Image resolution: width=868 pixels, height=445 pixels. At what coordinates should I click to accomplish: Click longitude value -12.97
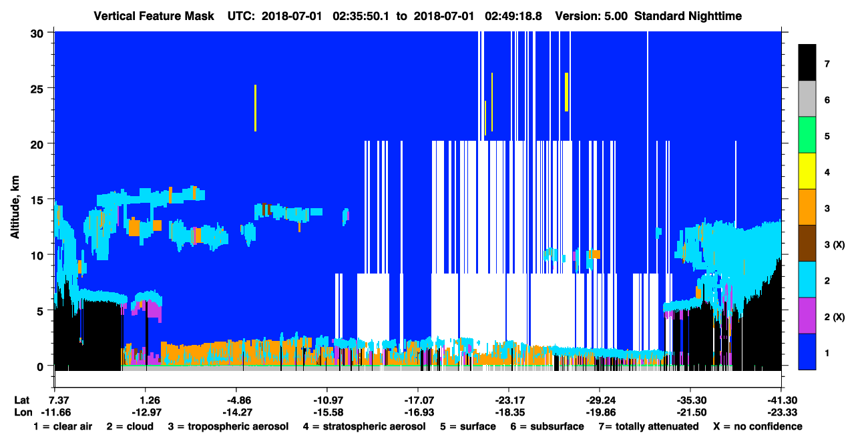[146, 412]
